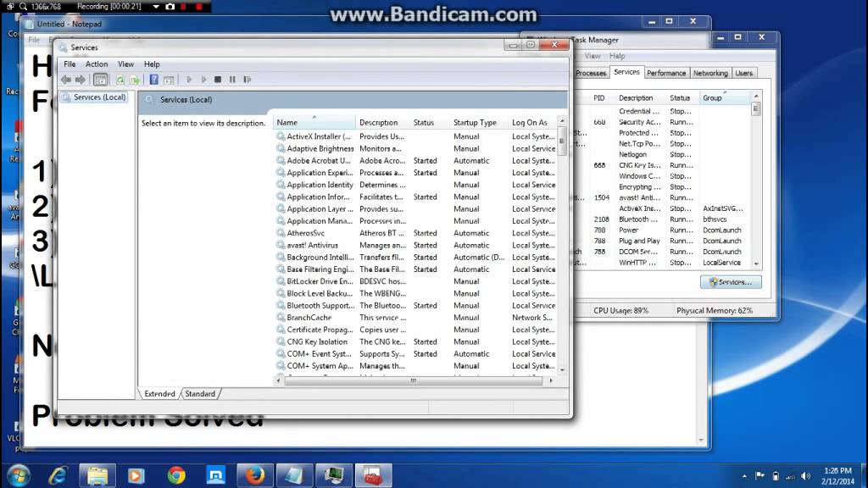Select Plug and Play row in Task Manager
The width and height of the screenshot is (868, 488).
pos(662,241)
